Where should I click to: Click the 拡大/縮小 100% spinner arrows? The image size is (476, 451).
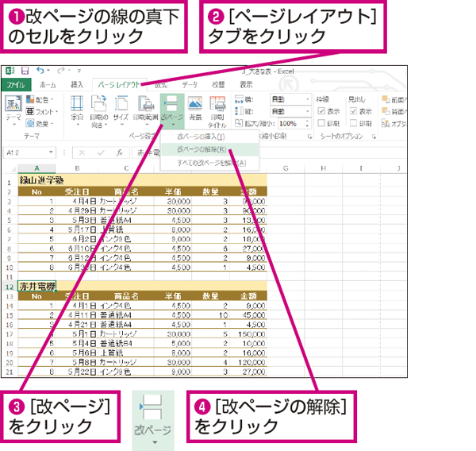pyautogui.click(x=307, y=123)
